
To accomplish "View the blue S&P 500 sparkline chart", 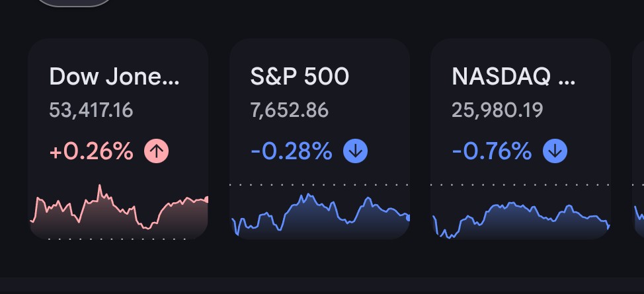I will point(320,215).
